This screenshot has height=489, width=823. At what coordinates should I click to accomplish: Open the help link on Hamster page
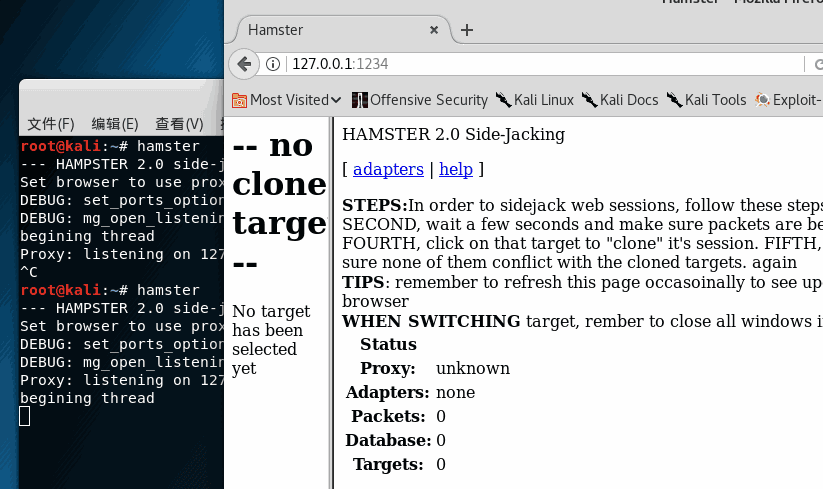456,169
